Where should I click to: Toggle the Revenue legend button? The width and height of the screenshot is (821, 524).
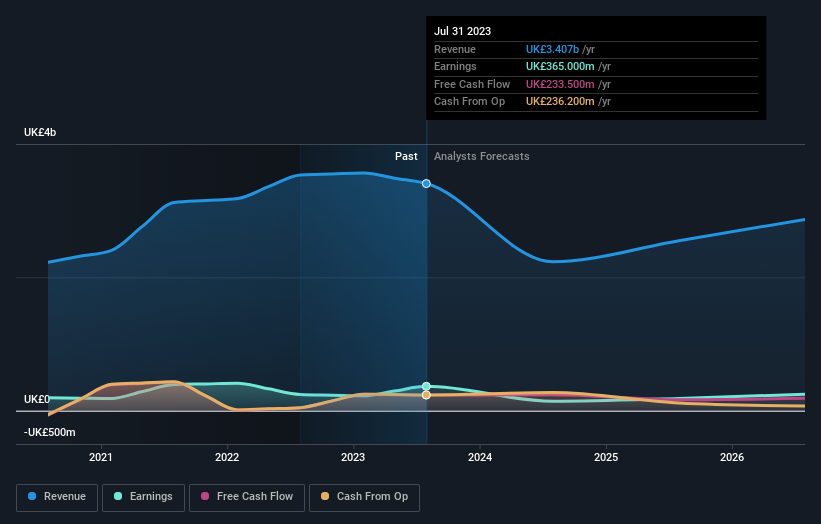(x=57, y=497)
